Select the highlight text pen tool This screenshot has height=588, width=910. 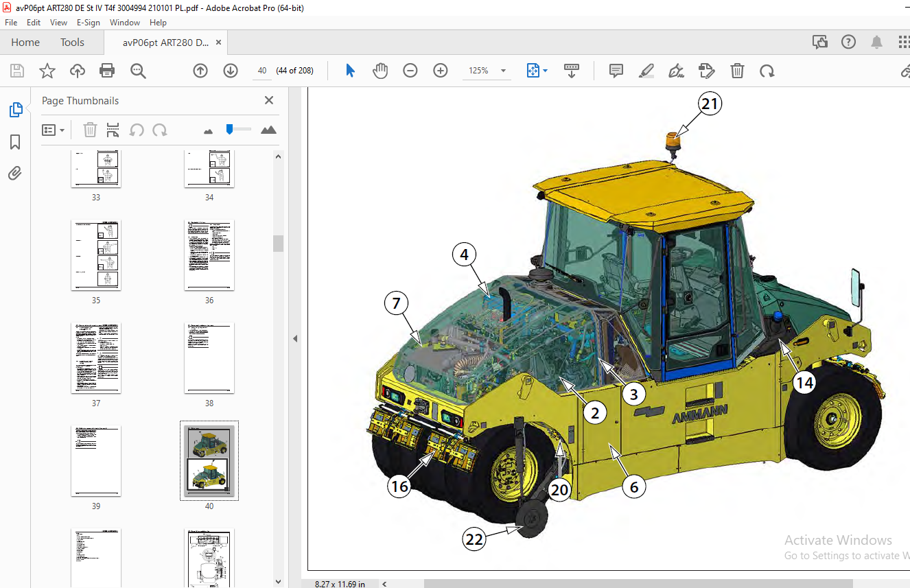(x=646, y=71)
